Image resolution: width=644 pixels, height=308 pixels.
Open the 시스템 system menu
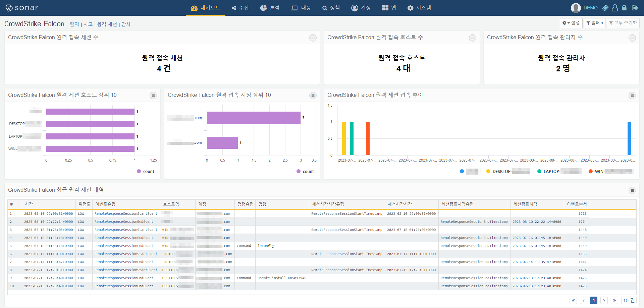(x=419, y=8)
